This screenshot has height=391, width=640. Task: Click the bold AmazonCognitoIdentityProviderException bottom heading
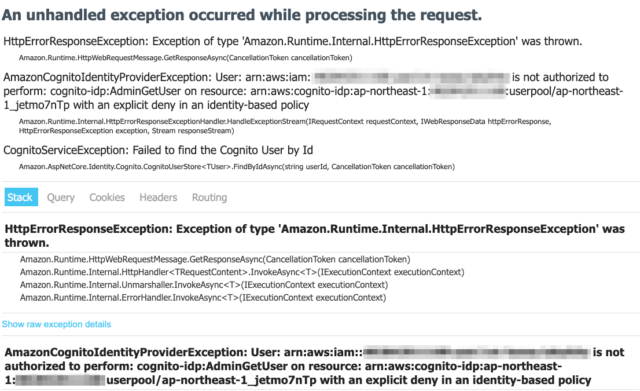coord(314,366)
